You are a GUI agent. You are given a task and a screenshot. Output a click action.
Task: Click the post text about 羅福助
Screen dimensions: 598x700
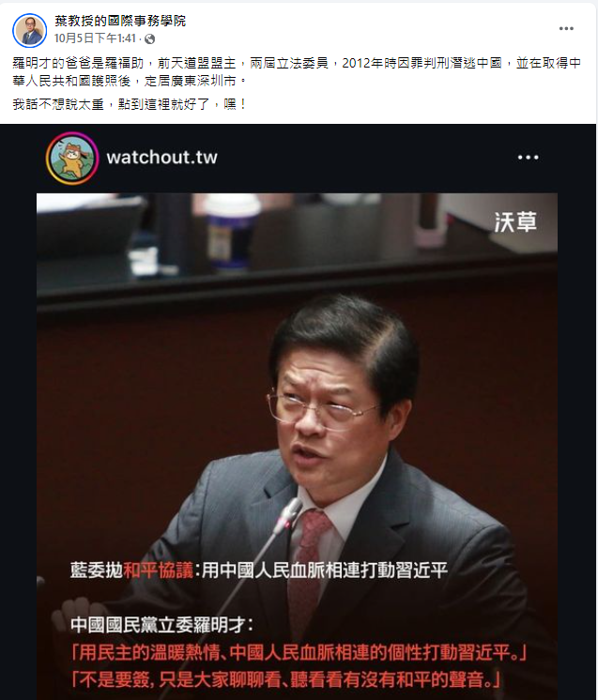tap(297, 72)
